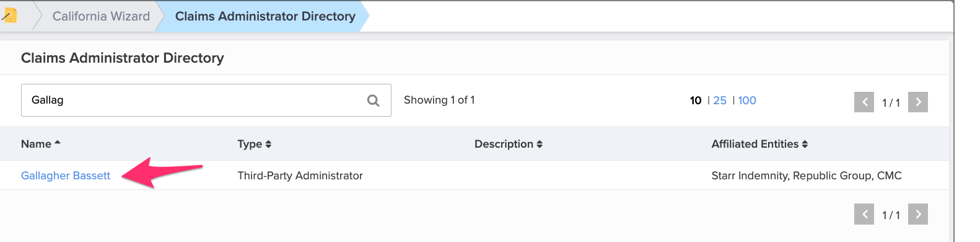The image size is (980, 242).
Task: Open the wizard wand home icon
Action: point(9,16)
